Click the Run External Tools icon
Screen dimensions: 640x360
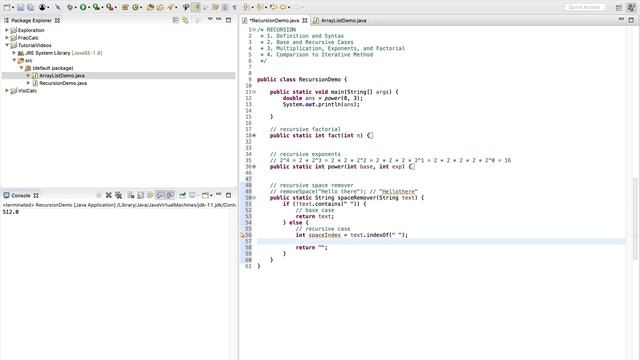tap(109, 7)
